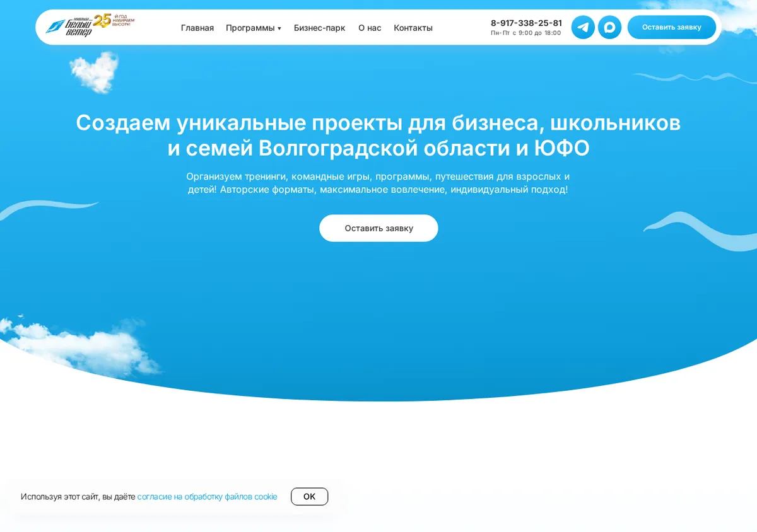Click the round chat bubble messenger icon

click(x=609, y=27)
